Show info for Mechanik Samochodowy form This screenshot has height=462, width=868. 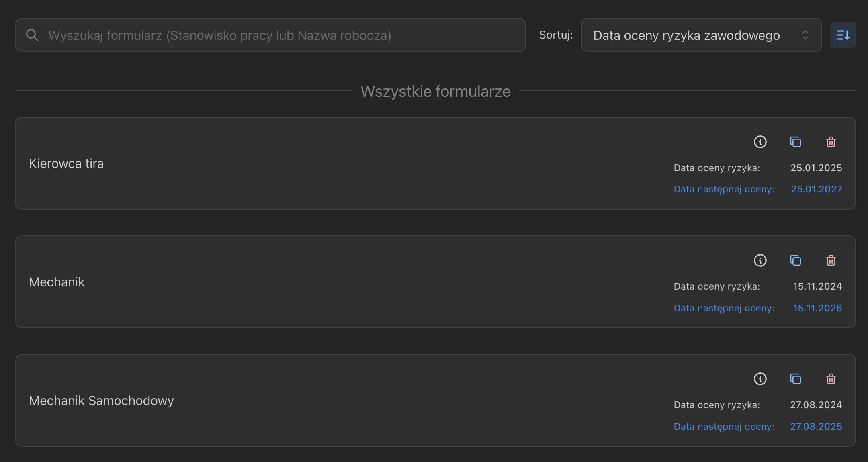760,379
